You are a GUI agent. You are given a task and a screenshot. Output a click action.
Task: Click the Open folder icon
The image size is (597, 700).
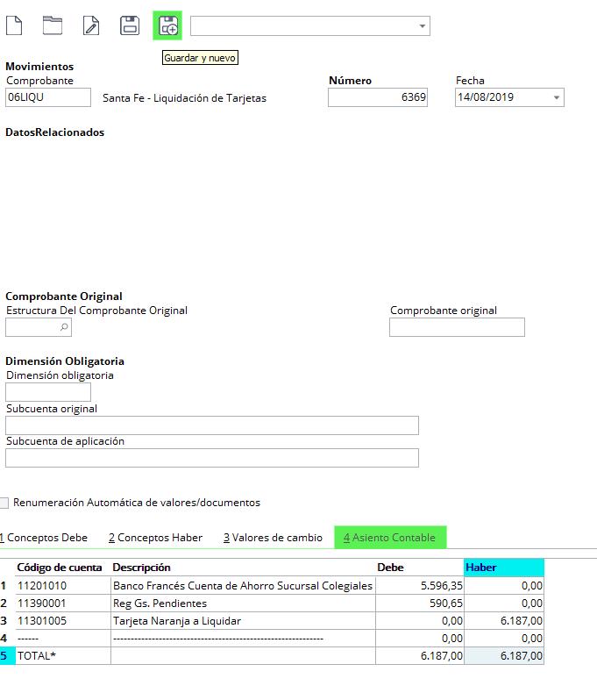tap(53, 25)
